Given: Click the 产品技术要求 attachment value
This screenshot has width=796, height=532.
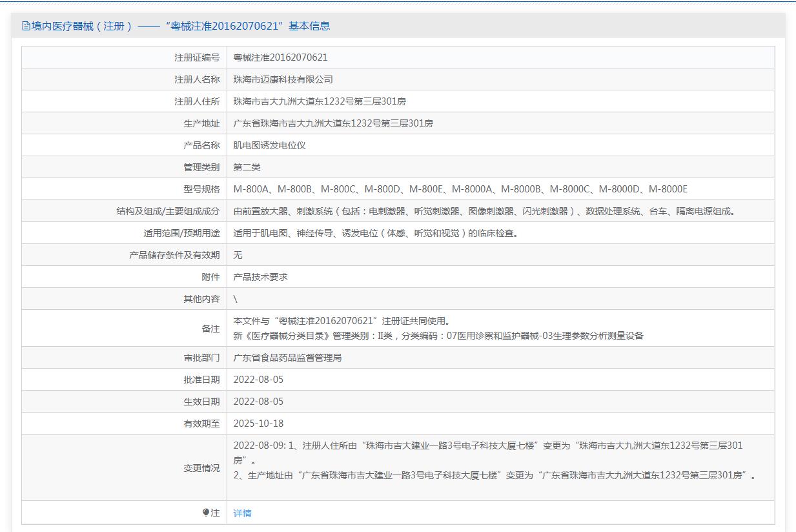Looking at the screenshot, I should pos(260,277).
